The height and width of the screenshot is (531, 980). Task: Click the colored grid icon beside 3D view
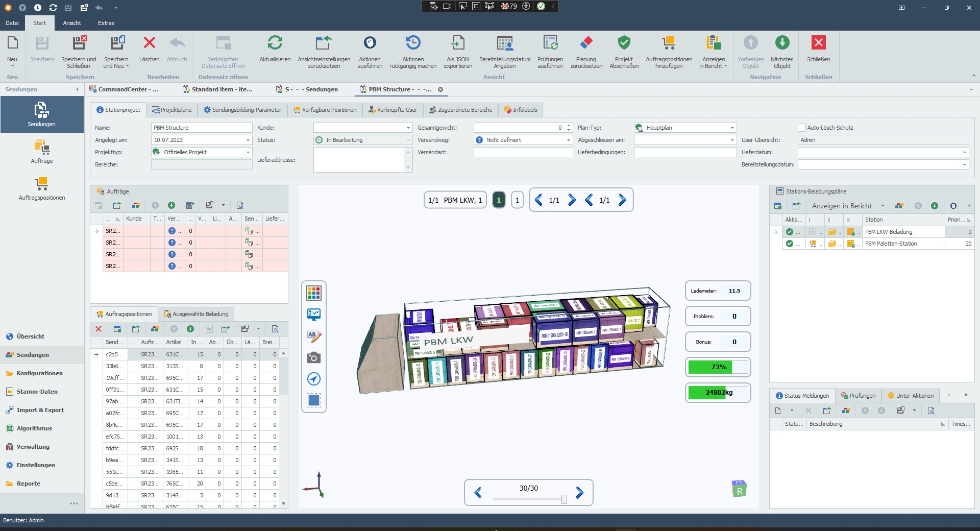coord(313,293)
